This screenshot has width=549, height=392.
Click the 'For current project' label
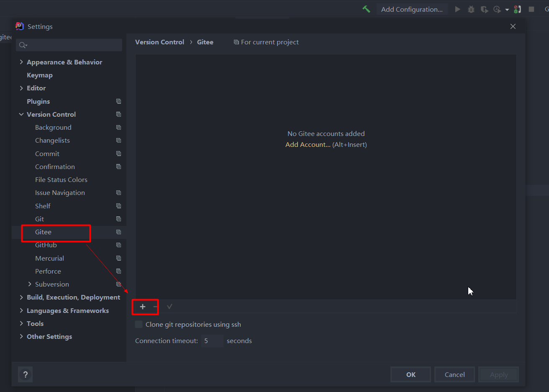(x=269, y=42)
